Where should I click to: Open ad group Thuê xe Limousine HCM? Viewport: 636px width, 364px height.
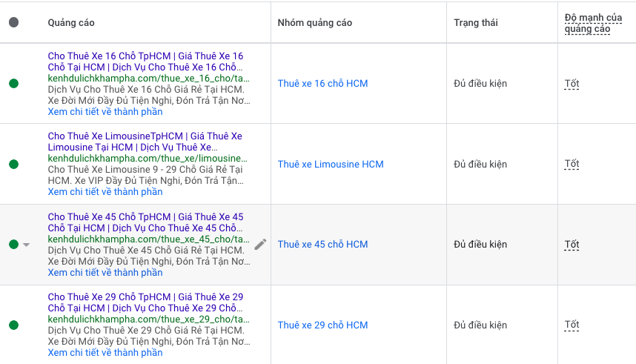pyautogui.click(x=331, y=164)
